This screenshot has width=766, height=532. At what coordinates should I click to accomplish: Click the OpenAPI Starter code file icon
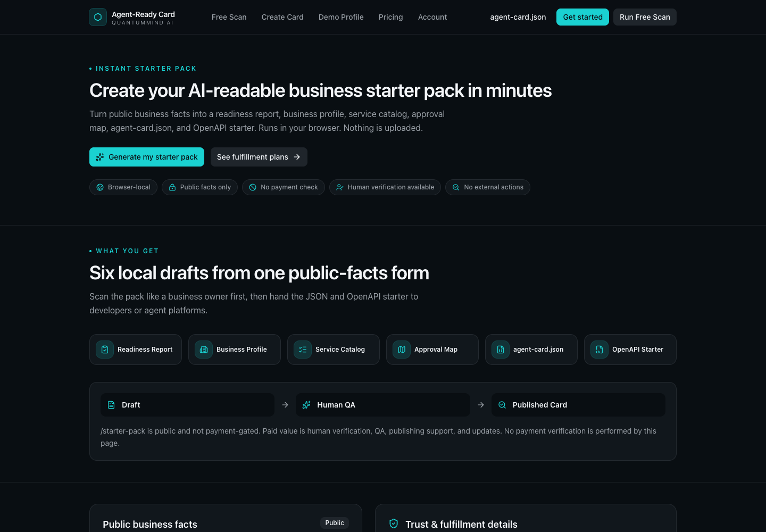(600, 350)
